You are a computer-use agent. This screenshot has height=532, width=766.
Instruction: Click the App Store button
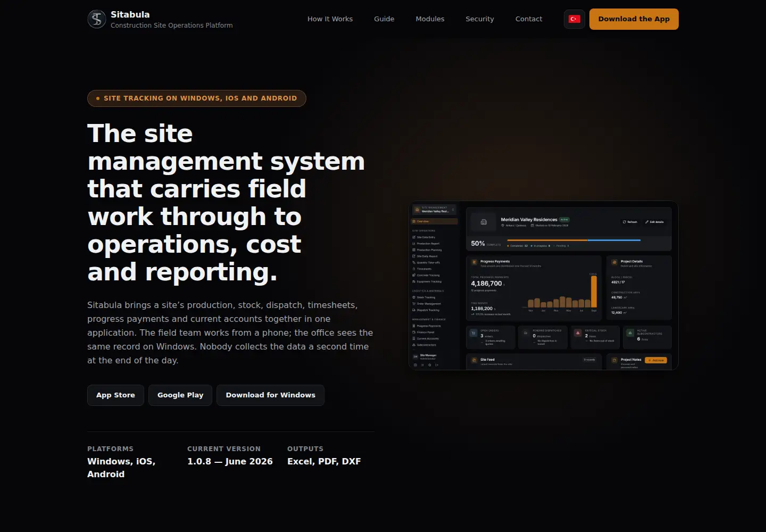(x=115, y=395)
